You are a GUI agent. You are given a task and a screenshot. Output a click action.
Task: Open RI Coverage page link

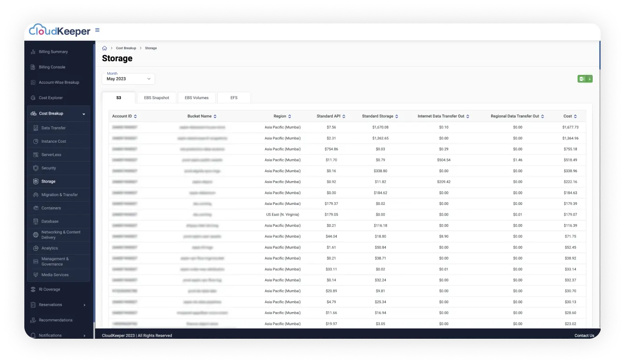pos(50,290)
